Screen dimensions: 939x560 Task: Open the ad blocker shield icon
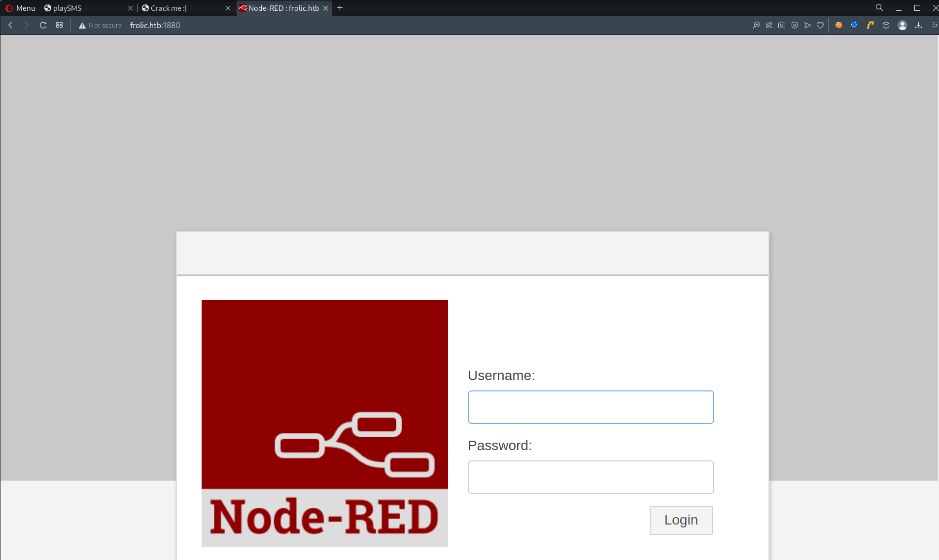click(x=795, y=25)
